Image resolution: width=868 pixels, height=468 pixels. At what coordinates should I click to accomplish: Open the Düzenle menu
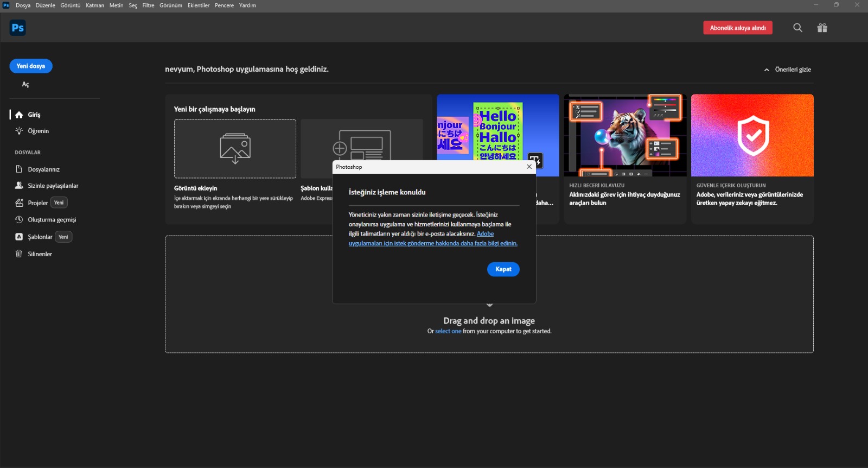point(46,5)
